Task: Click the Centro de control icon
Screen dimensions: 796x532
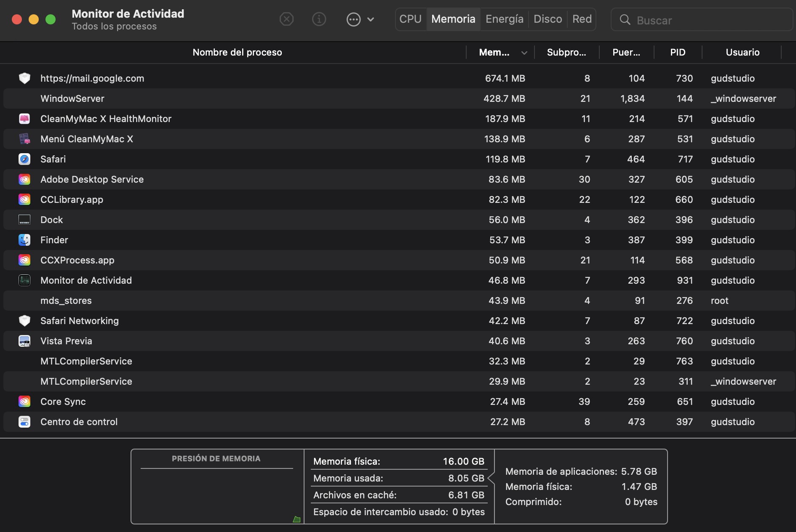Action: pyautogui.click(x=24, y=422)
